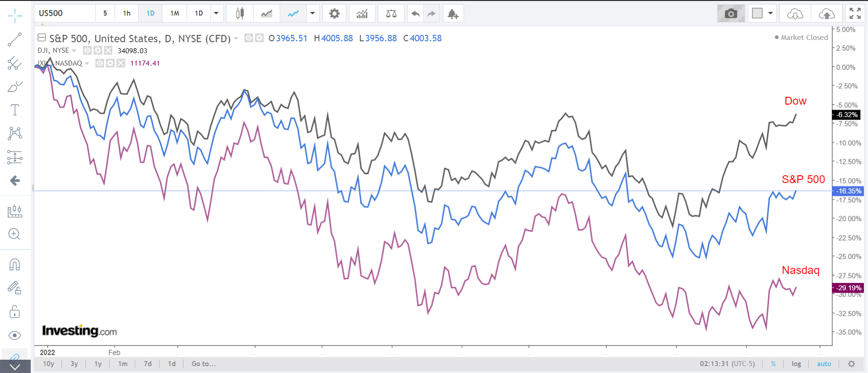
Task: Hide all drawings with eye icon
Action: click(15, 335)
